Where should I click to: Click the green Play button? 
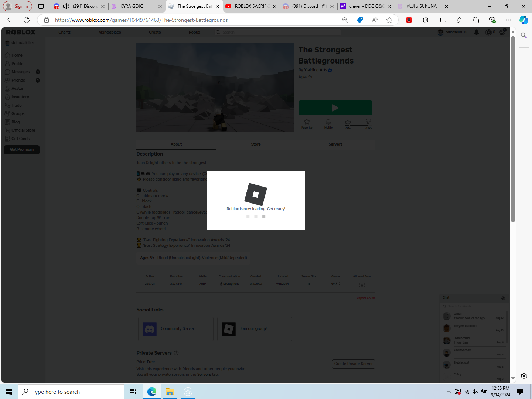coord(335,108)
